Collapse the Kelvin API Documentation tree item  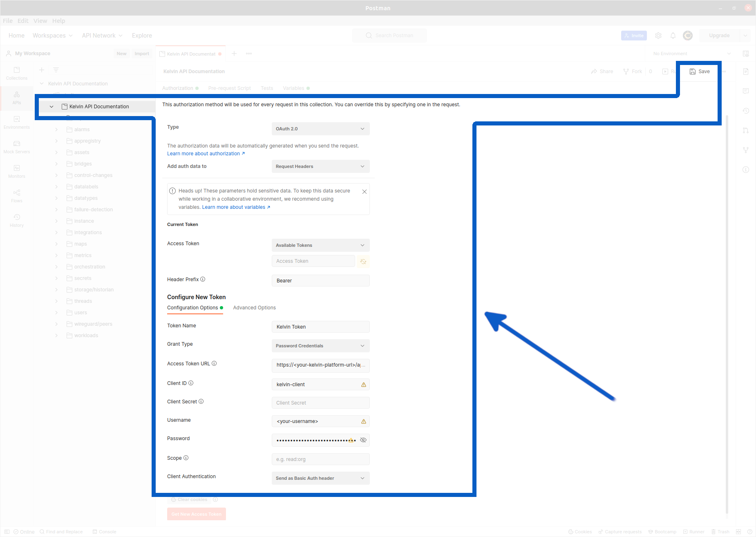(x=51, y=107)
